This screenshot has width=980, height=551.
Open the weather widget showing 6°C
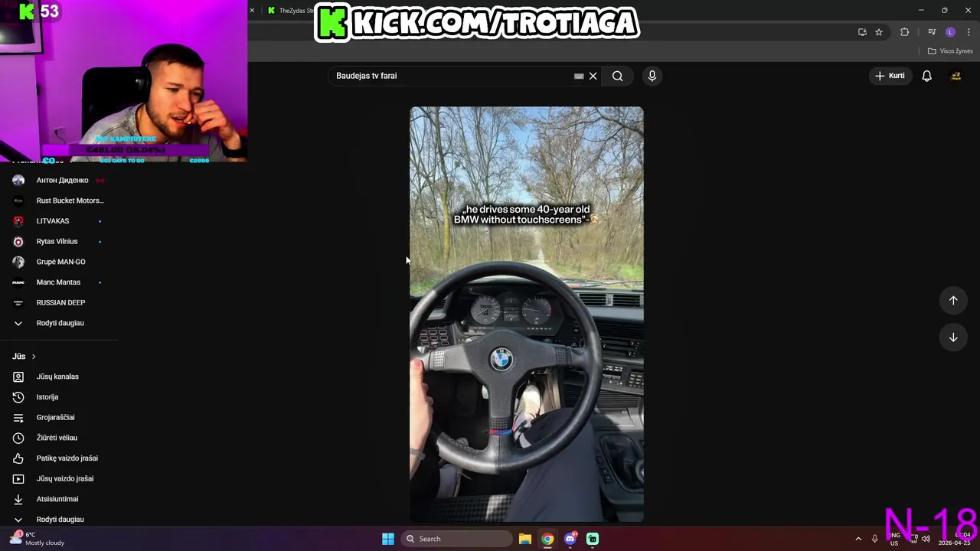click(38, 539)
